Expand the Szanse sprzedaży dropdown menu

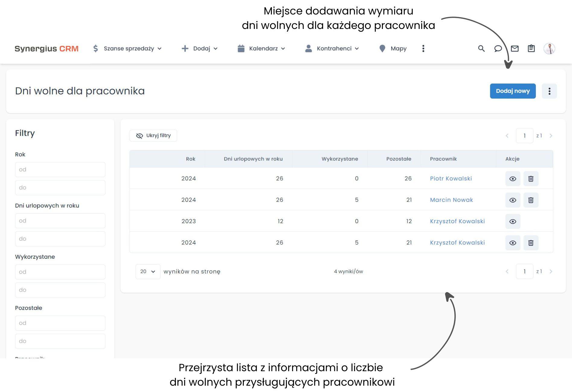pos(127,49)
